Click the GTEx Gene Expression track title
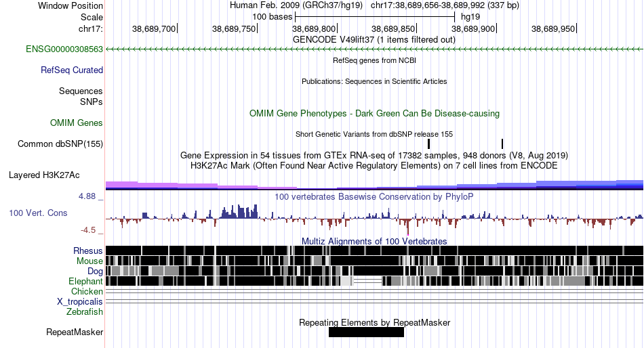This screenshot has width=644, height=348. coord(374,156)
